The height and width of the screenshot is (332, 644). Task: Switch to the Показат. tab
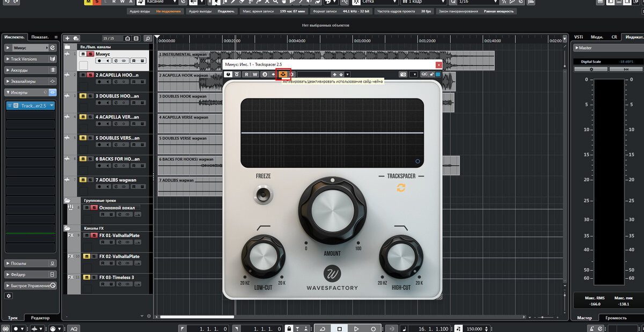[40, 37]
